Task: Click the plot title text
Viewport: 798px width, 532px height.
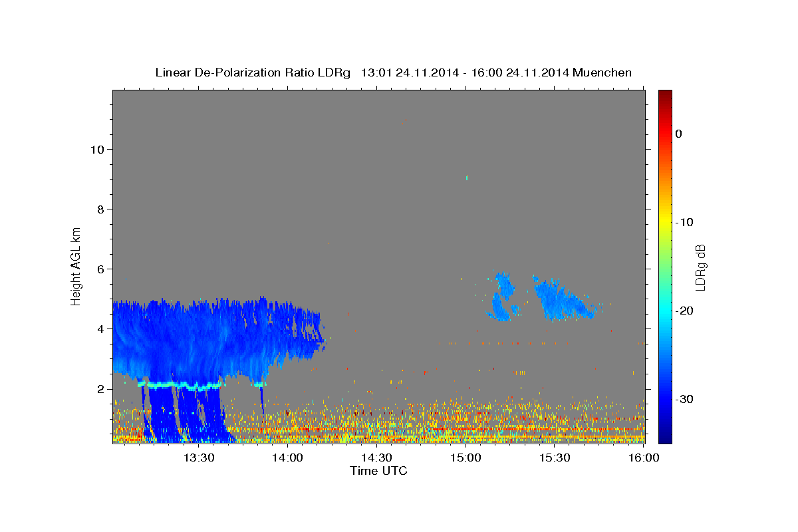Action: coord(393,72)
